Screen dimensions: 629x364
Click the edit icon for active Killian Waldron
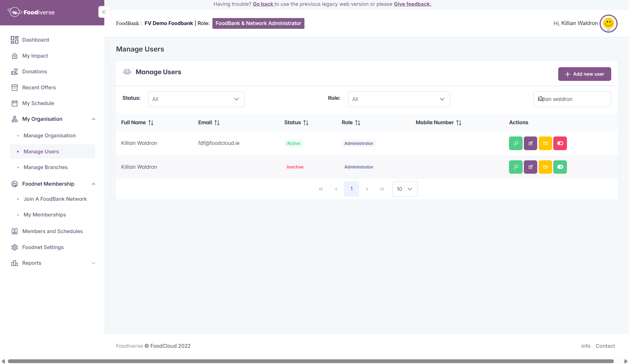(530, 143)
